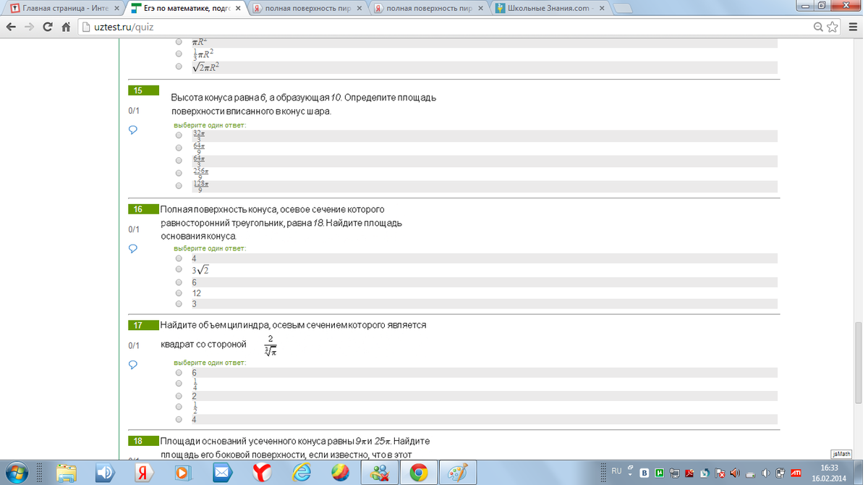Open the comment bubble for question 17
This screenshot has height=485, width=868.
(133, 366)
